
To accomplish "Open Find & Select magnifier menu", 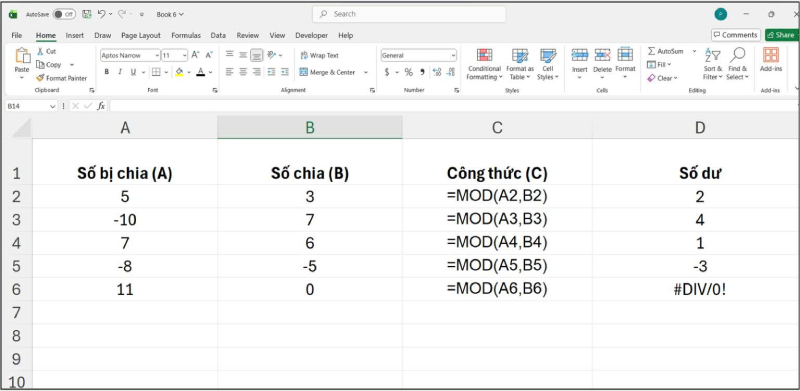I will (737, 64).
